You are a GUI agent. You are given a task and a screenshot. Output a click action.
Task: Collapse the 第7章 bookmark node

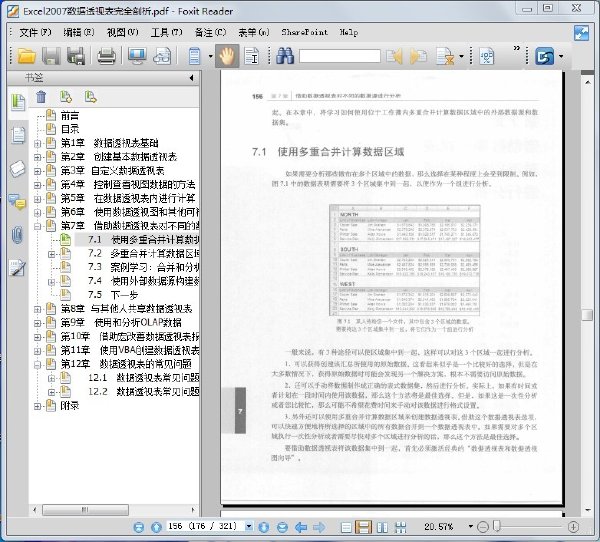click(x=37, y=227)
